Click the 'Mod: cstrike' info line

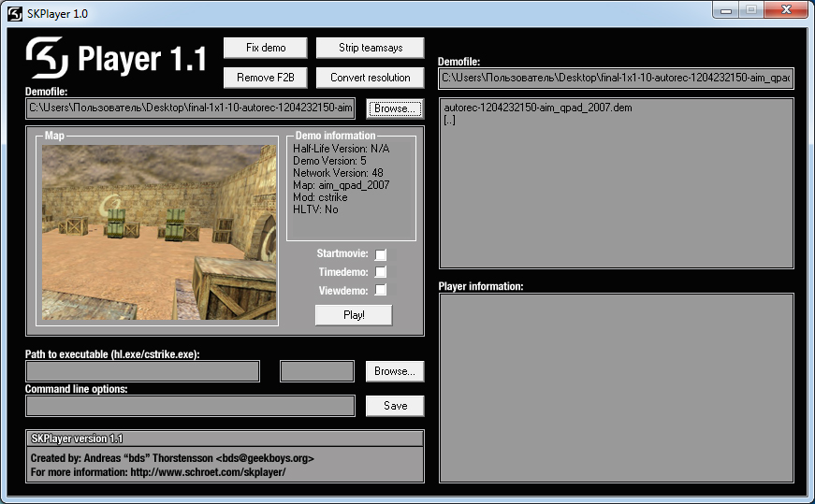(x=320, y=197)
